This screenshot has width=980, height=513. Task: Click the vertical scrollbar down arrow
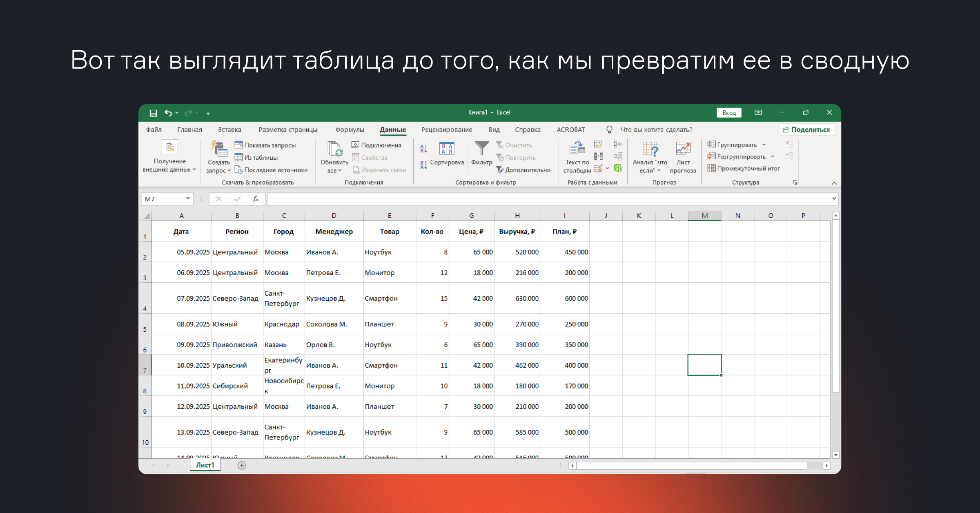pos(835,455)
